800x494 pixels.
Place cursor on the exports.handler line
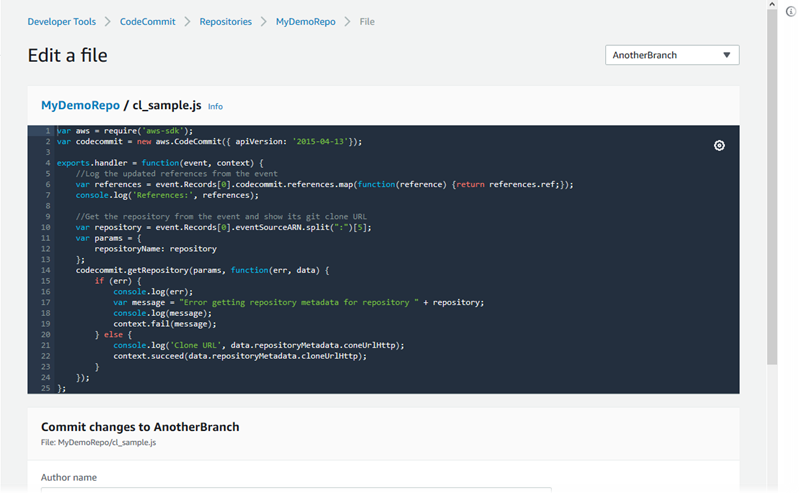[x=160, y=163]
